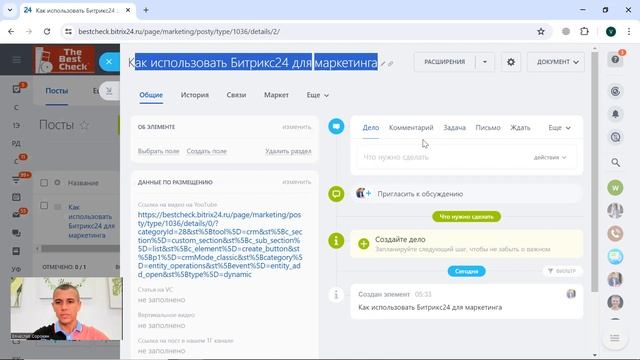Toggle the left hamburger menu
The height and width of the screenshot is (360, 640).
coord(17,60)
